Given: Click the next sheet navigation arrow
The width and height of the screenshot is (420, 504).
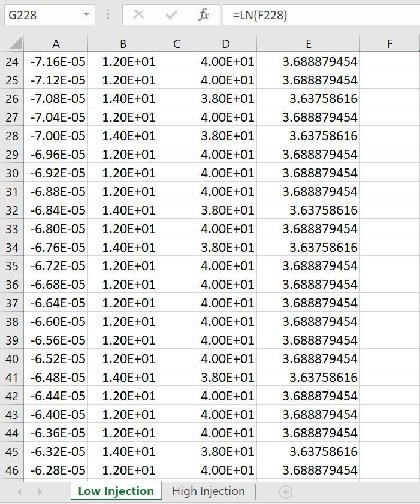Looking at the screenshot, I should (40, 492).
